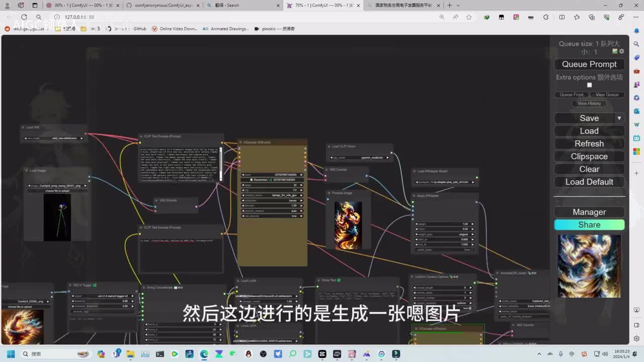Click the generated image thumbnail below Share

[x=589, y=266]
